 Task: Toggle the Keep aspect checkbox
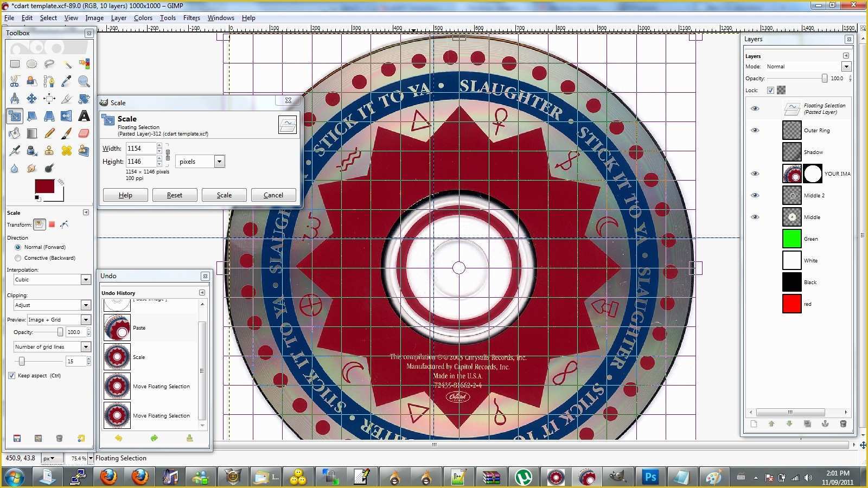click(x=11, y=375)
